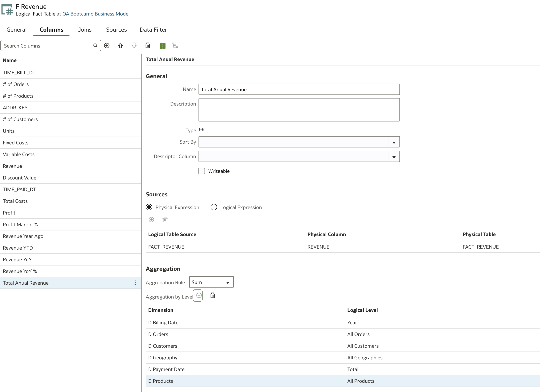
Task: Select the # of Customers column
Action: point(71,119)
